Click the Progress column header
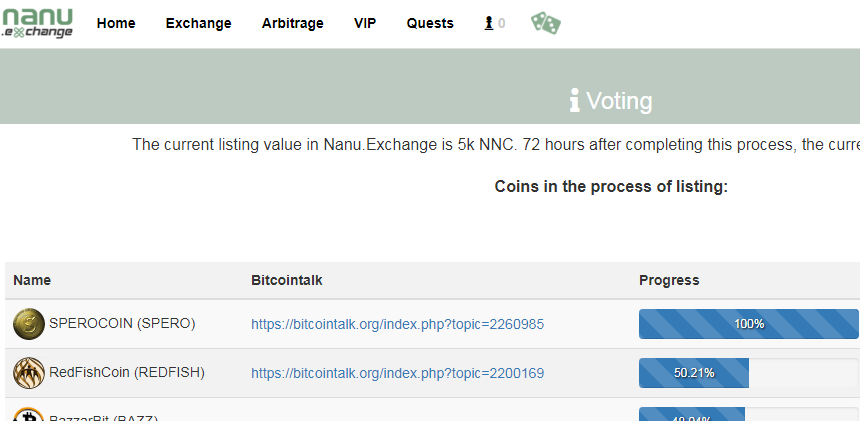 [x=669, y=280]
